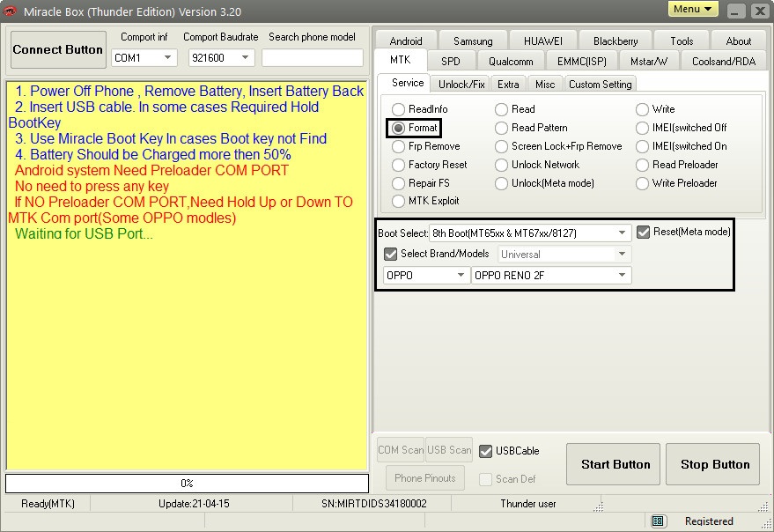This screenshot has height=532, width=774.
Task: Open the yellow Menu dropdown
Action: (x=693, y=9)
